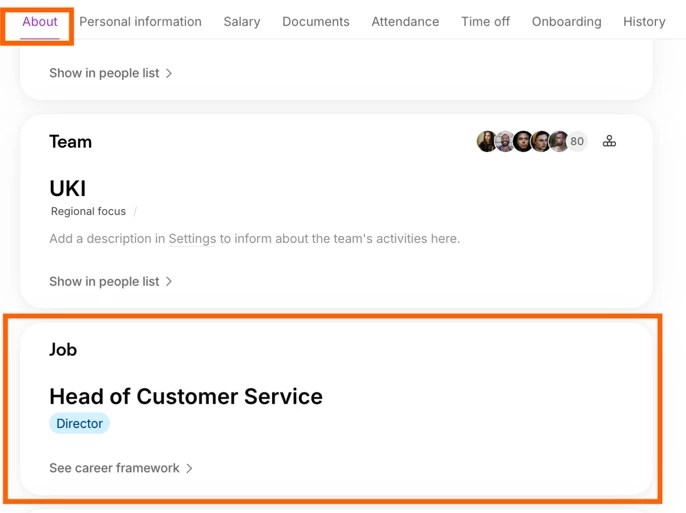Select the Attendance tab
This screenshot has height=513, width=686.
[x=405, y=22]
